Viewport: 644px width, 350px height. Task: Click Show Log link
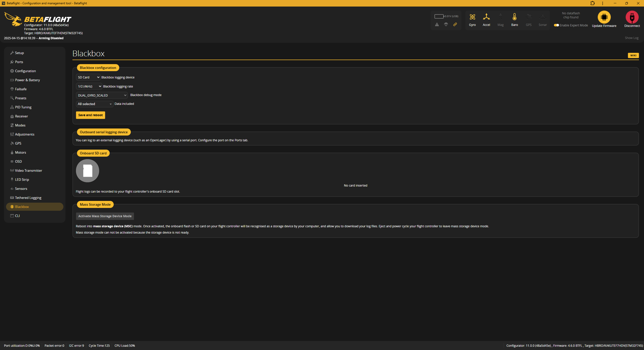[x=631, y=38]
